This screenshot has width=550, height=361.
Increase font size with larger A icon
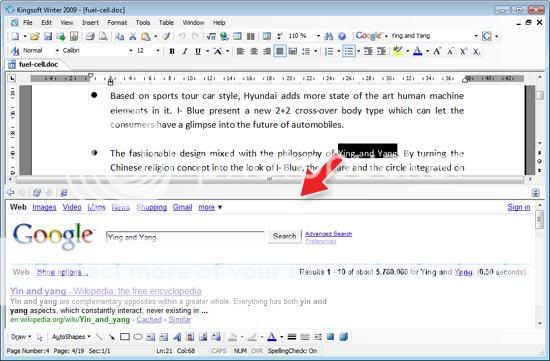click(x=437, y=51)
